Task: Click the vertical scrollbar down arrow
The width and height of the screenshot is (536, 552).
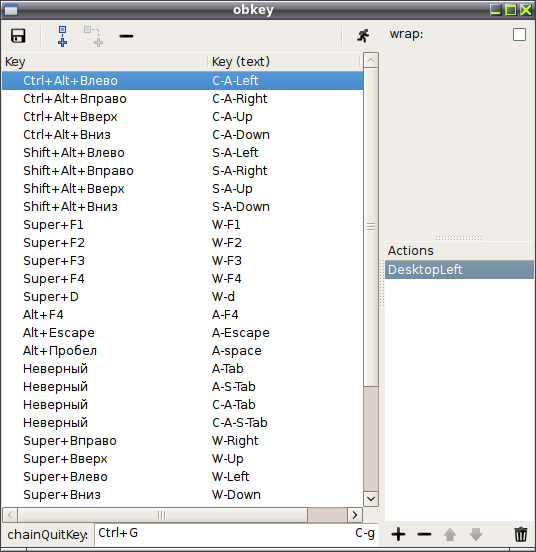Action: (x=371, y=498)
